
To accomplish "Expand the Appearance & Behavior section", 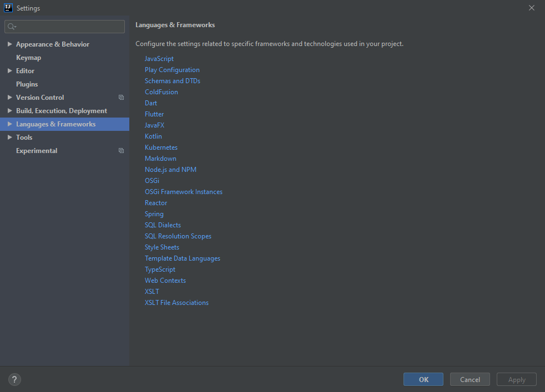I will point(9,44).
